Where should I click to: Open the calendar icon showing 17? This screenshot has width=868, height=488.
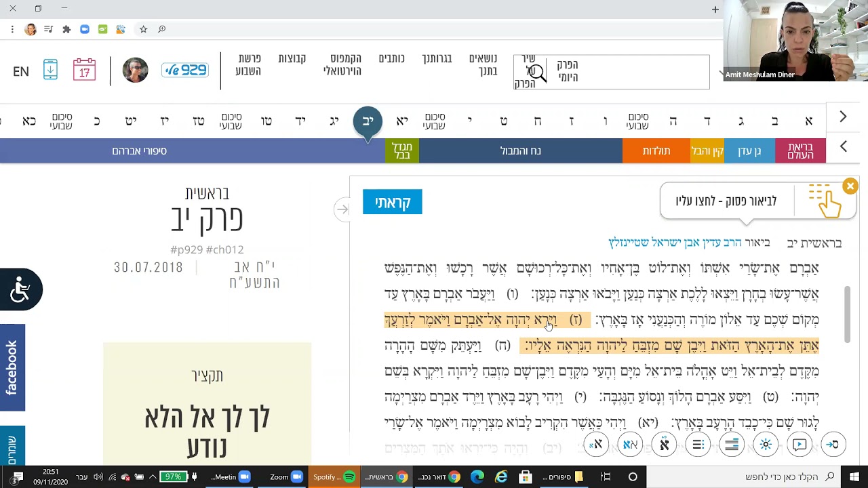(84, 70)
